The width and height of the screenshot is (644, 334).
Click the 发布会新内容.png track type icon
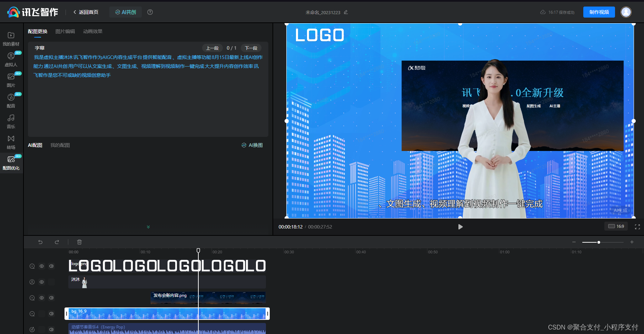tap(32, 298)
